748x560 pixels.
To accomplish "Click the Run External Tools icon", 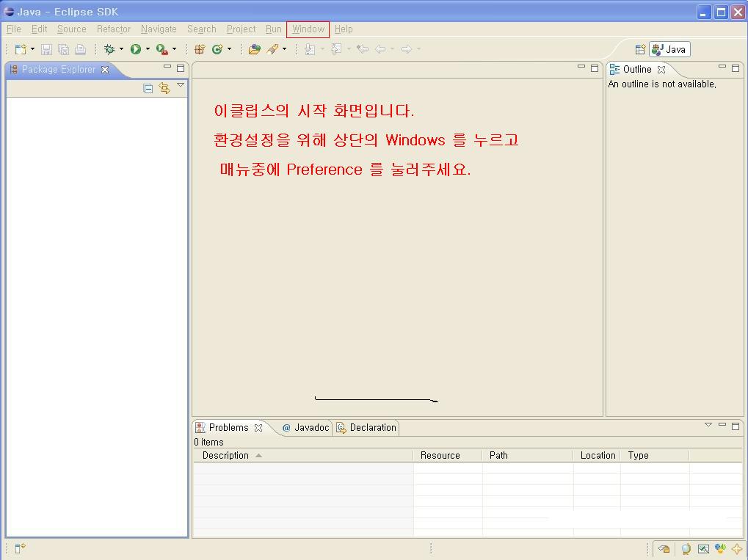I will (x=162, y=49).
